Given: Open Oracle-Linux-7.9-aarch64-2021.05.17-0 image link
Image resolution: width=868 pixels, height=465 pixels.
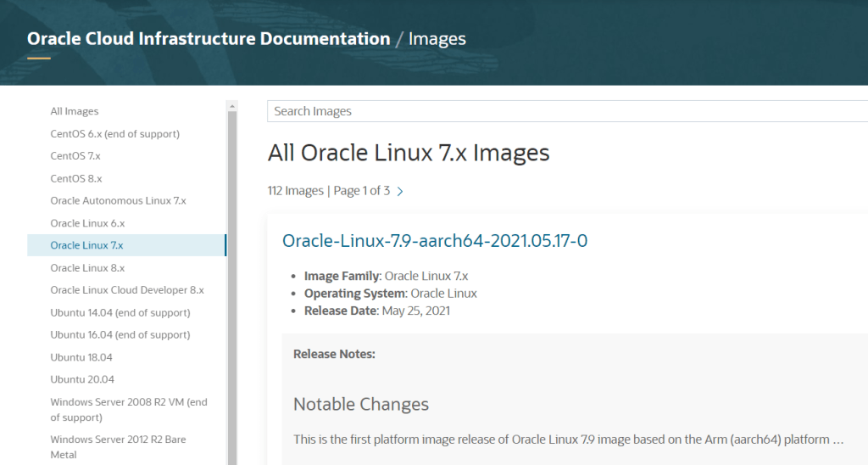Looking at the screenshot, I should pos(434,241).
